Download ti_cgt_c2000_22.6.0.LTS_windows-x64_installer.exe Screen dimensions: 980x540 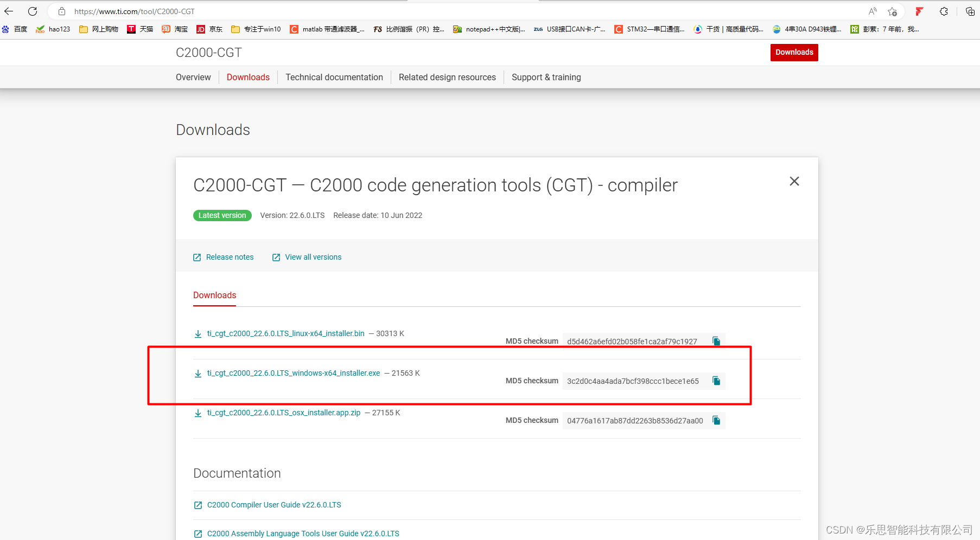(294, 374)
